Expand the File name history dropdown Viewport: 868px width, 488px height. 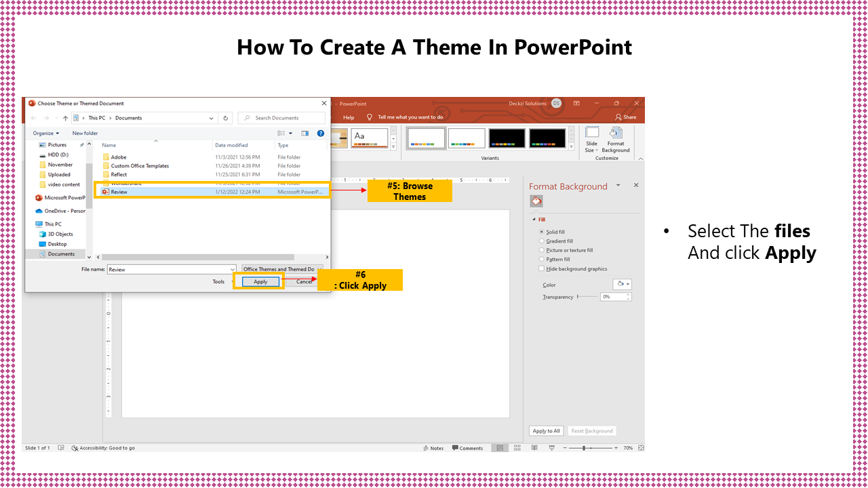[x=232, y=269]
